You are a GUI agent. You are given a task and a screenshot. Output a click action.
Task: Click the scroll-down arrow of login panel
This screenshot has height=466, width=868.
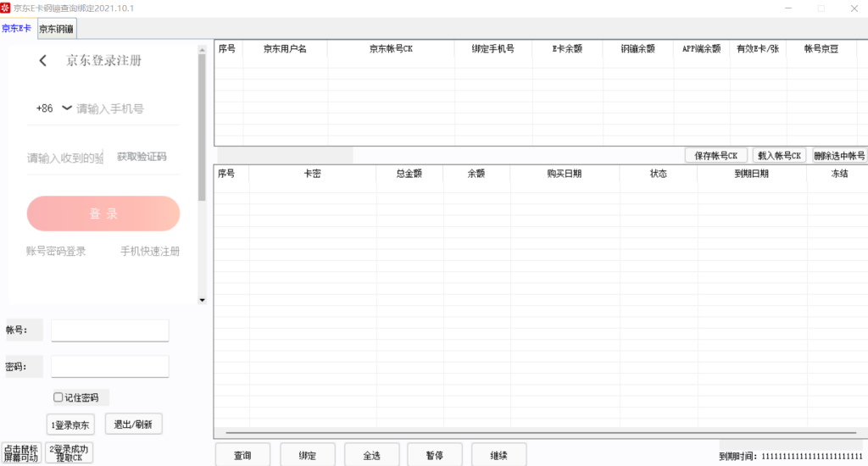(202, 300)
